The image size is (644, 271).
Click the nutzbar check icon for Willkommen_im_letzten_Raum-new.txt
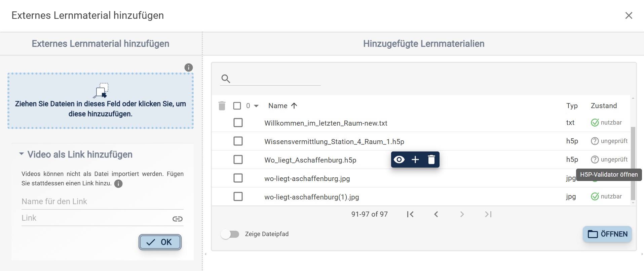[x=595, y=123]
